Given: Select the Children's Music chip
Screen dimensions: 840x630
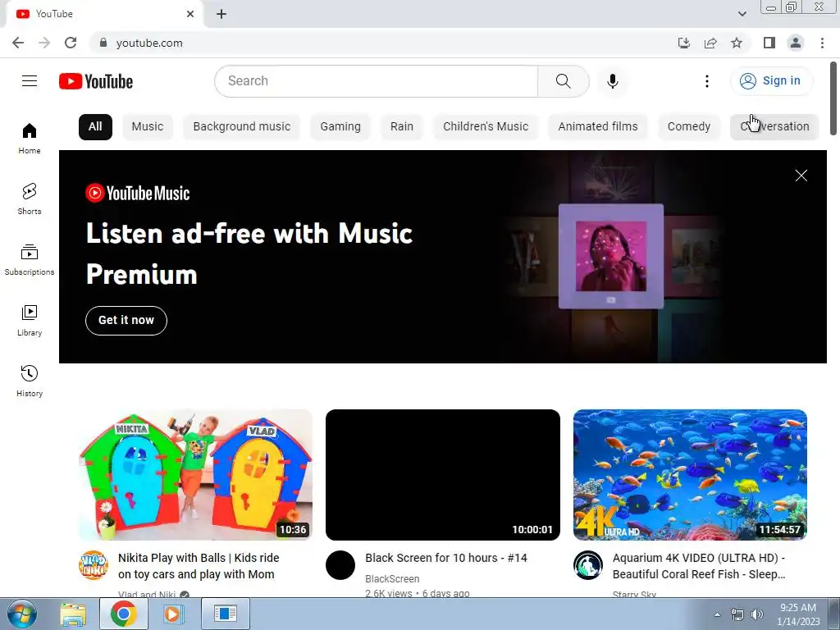Looking at the screenshot, I should 486,127.
